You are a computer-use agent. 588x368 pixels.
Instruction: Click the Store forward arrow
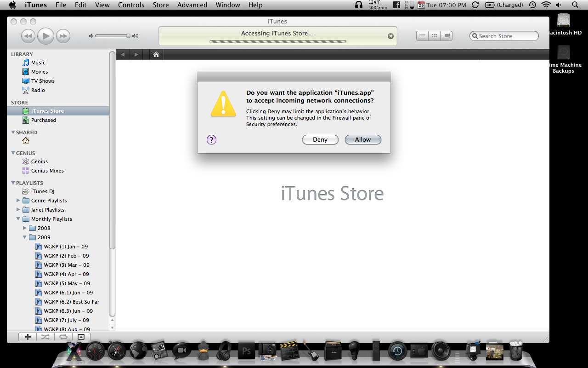(x=136, y=55)
